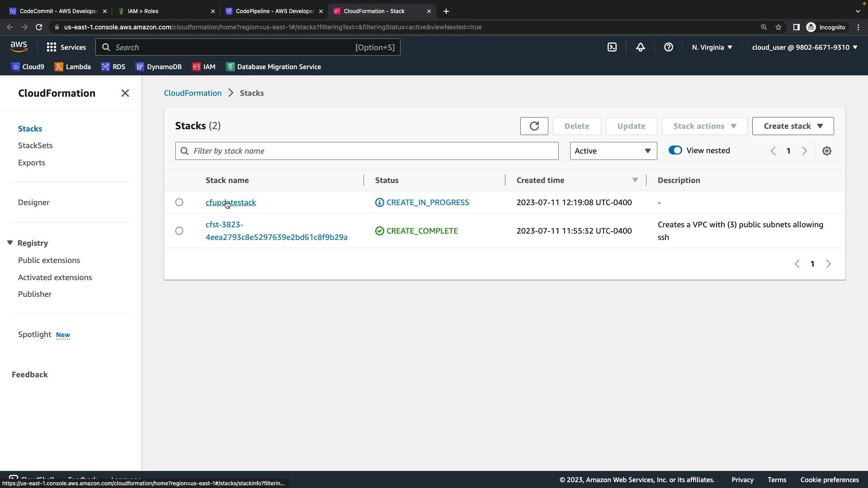Select the cfst-3823 stack radio button
868x488 pixels.
point(179,231)
